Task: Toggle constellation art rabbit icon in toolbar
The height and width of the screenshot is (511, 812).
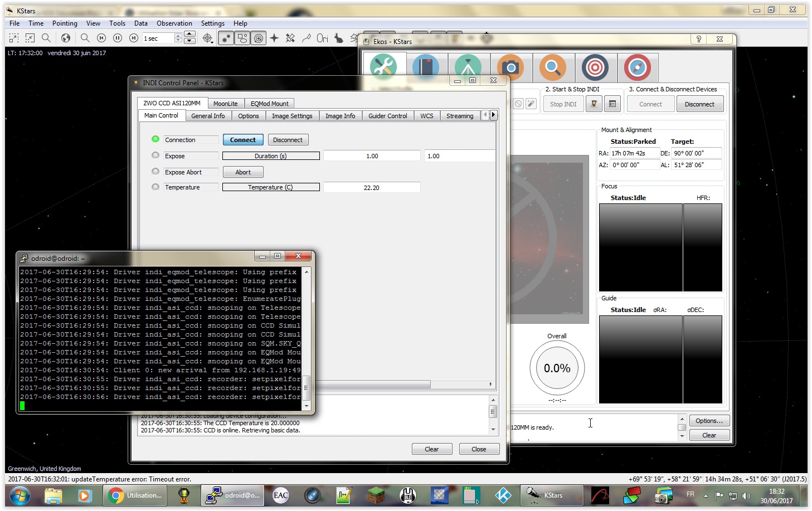Action: coord(338,38)
